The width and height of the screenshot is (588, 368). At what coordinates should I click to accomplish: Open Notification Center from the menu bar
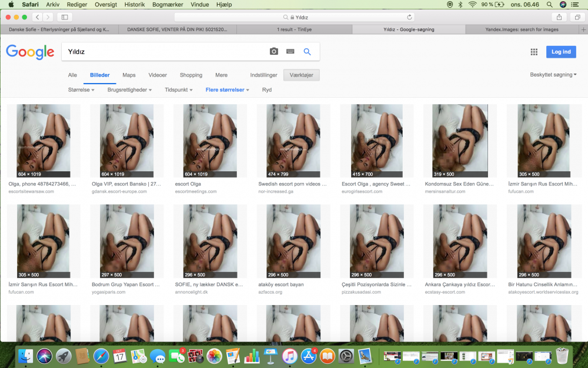pos(574,5)
